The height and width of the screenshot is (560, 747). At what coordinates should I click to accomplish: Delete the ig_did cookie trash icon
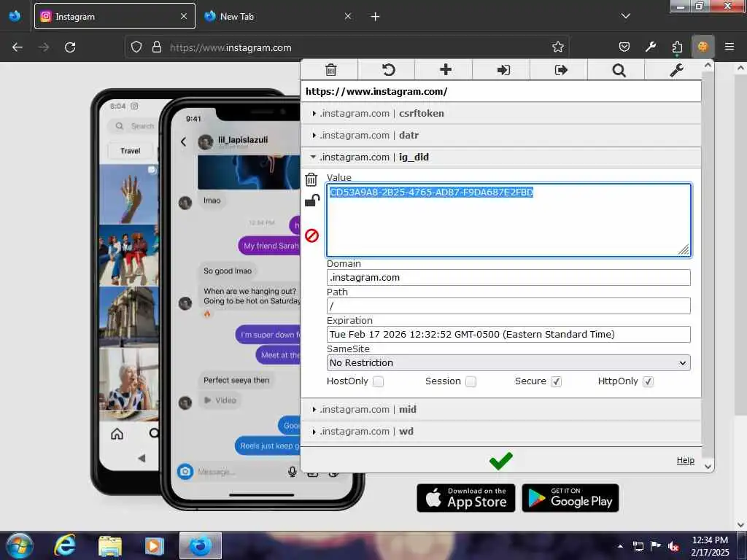click(x=311, y=179)
